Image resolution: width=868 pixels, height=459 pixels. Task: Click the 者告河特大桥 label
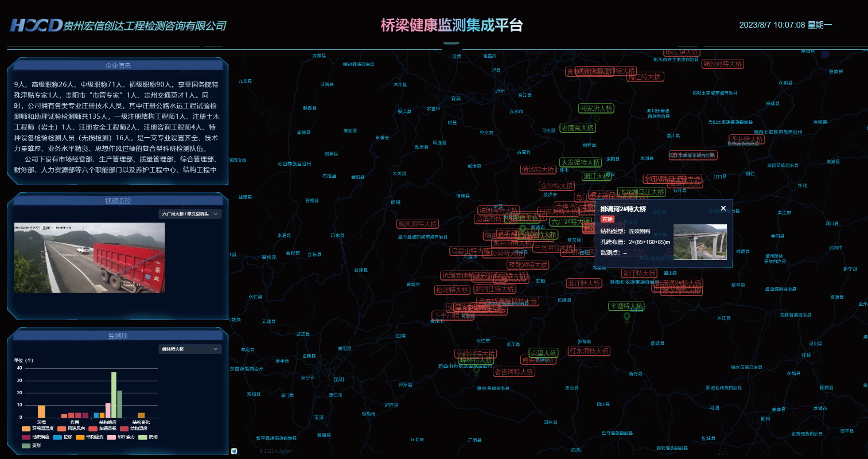[514, 372]
